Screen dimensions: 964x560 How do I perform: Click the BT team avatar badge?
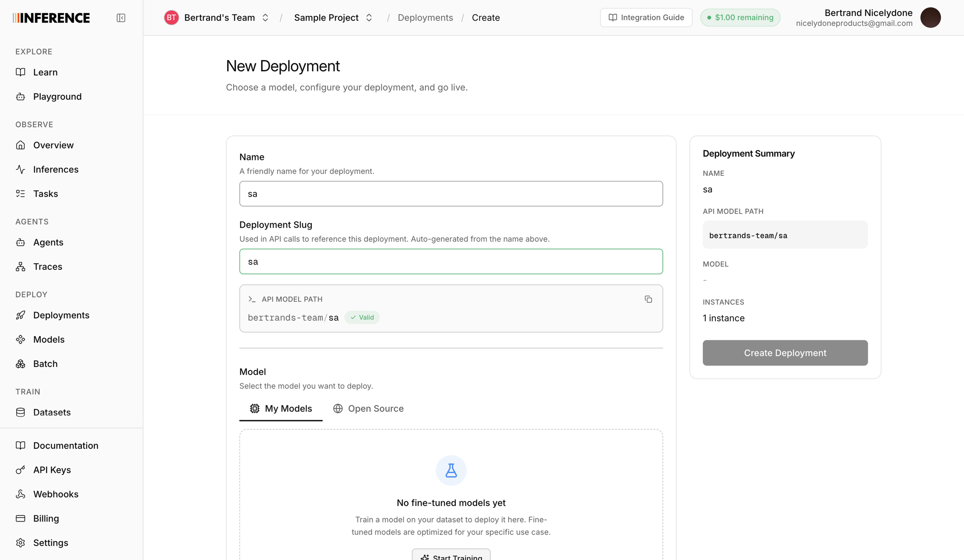click(x=172, y=18)
